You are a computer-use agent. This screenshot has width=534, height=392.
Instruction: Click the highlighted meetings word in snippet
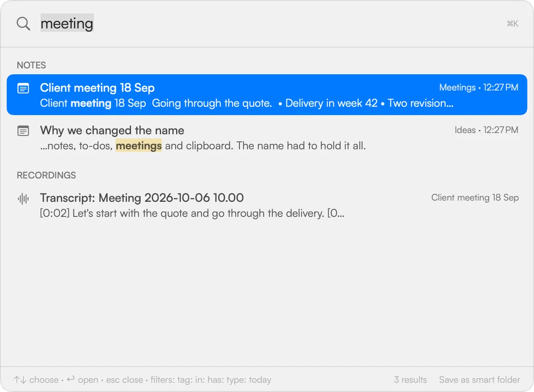click(139, 146)
